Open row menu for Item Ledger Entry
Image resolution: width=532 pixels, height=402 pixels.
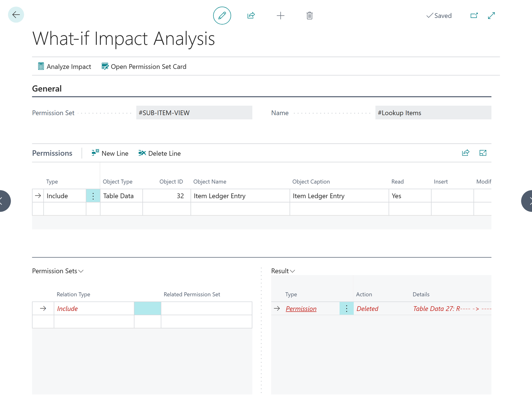click(93, 196)
